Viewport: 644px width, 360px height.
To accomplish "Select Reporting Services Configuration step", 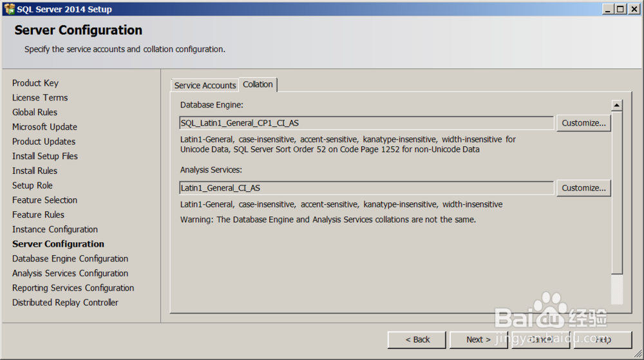I will click(73, 288).
